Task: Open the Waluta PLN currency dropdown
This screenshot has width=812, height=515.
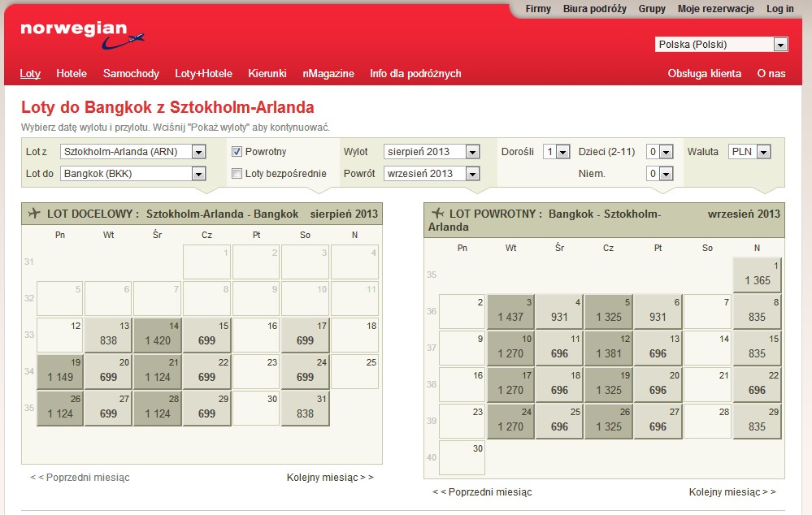Action: [x=749, y=152]
